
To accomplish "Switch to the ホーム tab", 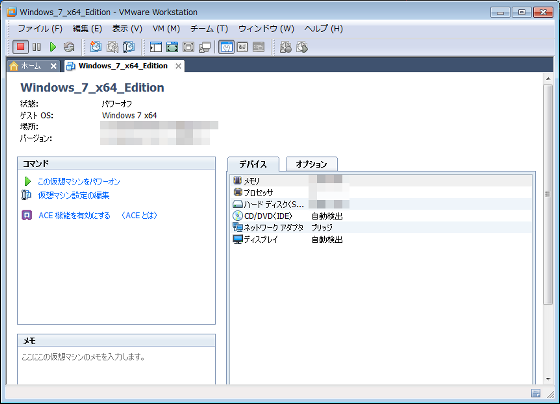I will [x=30, y=66].
